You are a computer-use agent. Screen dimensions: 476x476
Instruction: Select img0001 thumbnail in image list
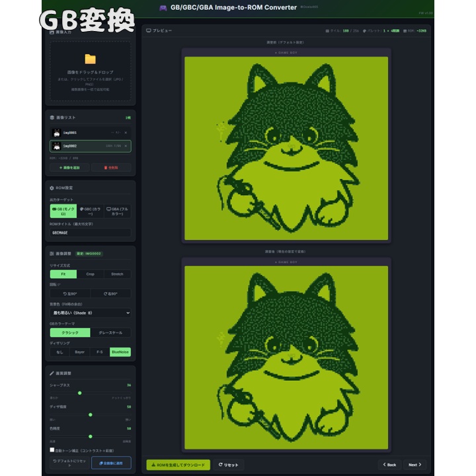pos(56,133)
